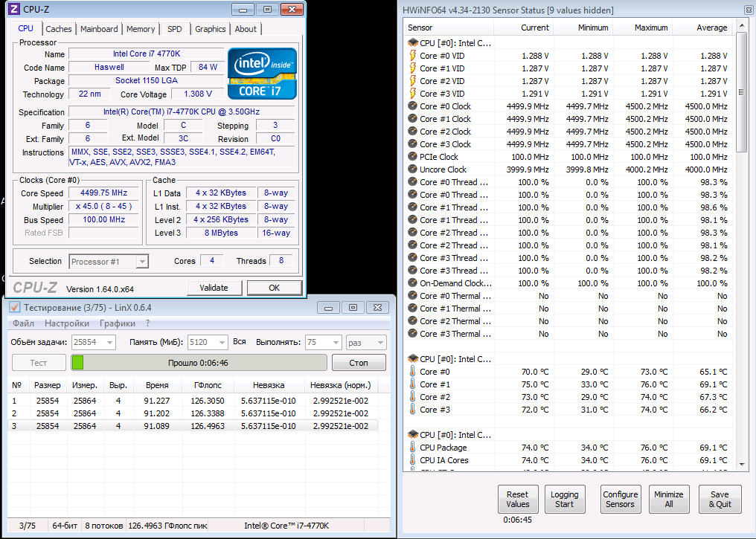Open the Processor #1 selection dropdown
This screenshot has width=756, height=539.
coord(109,262)
